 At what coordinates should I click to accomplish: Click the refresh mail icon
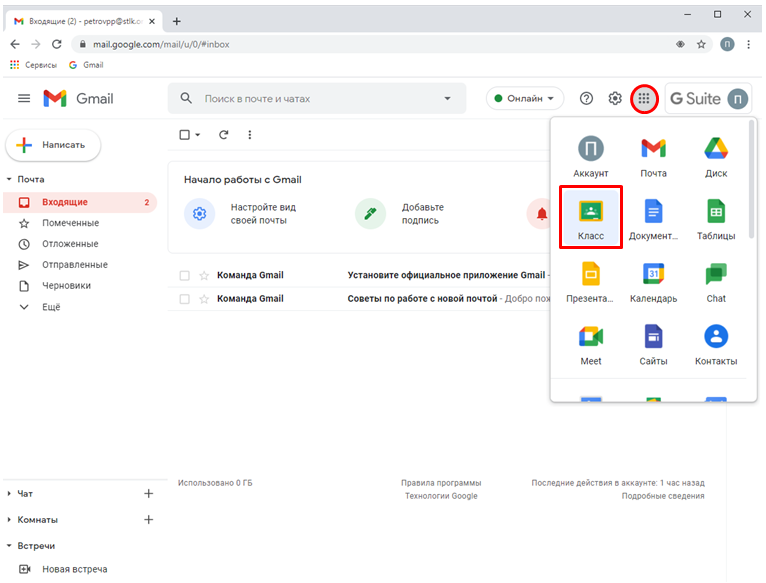click(224, 135)
